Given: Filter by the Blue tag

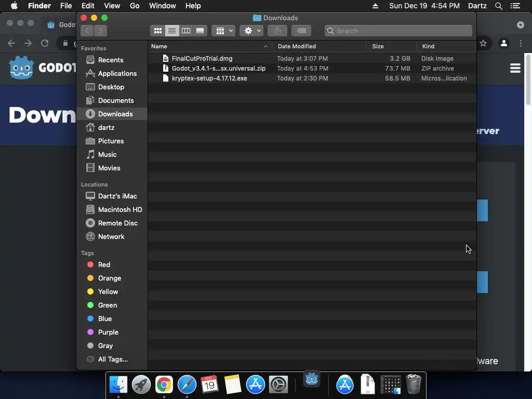Looking at the screenshot, I should click(112, 318).
